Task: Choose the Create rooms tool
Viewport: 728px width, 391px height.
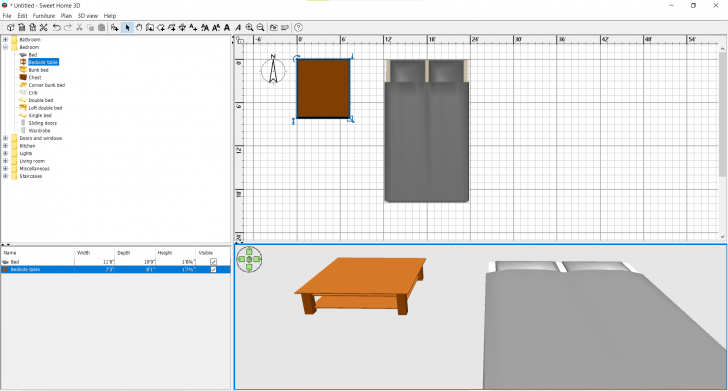Action: (x=161, y=28)
